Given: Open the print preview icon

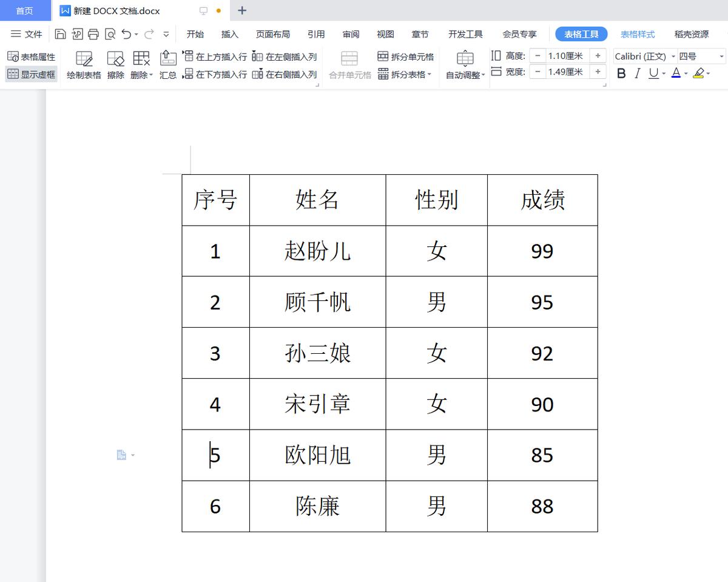Looking at the screenshot, I should pyautogui.click(x=110, y=35).
